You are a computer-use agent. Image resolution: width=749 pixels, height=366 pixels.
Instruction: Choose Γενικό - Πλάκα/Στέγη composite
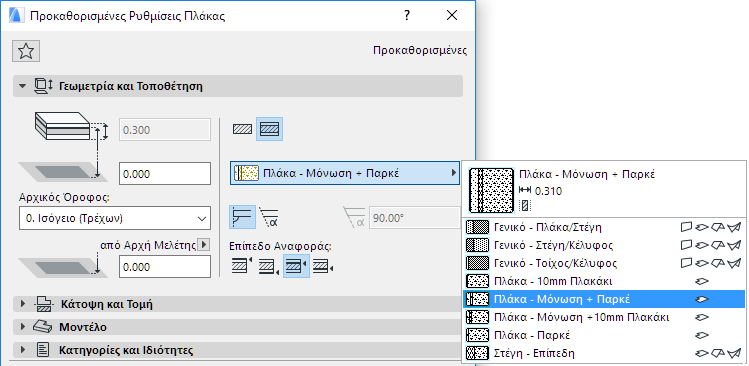pyautogui.click(x=604, y=227)
